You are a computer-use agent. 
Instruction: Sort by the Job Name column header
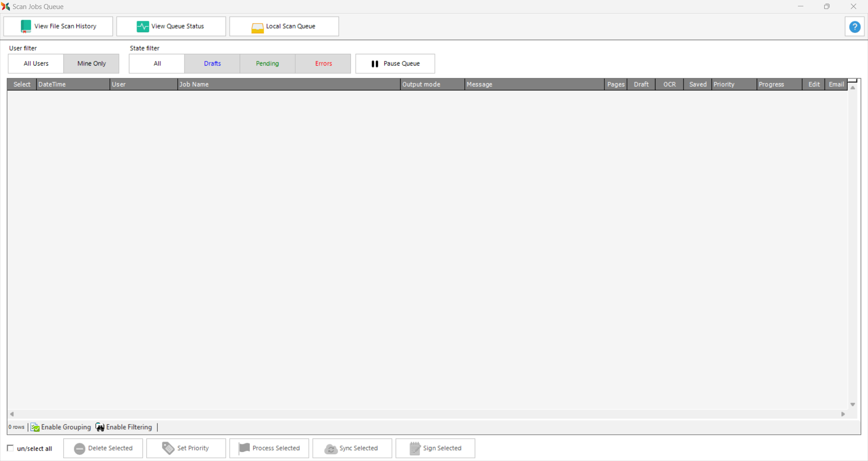point(288,85)
